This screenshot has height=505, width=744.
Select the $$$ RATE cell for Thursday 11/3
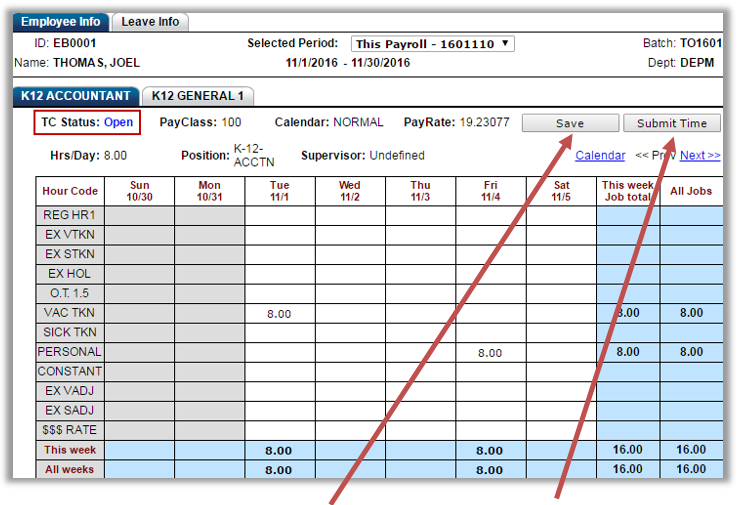pos(420,430)
